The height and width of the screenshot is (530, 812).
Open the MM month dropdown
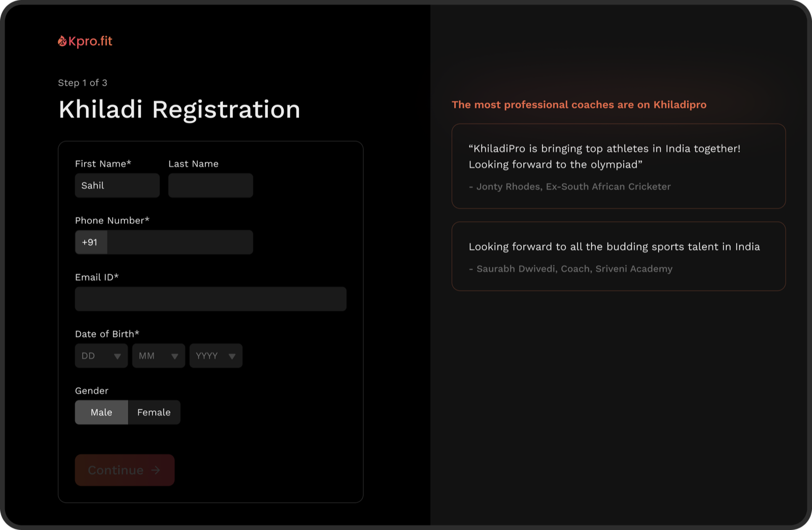[159, 356]
